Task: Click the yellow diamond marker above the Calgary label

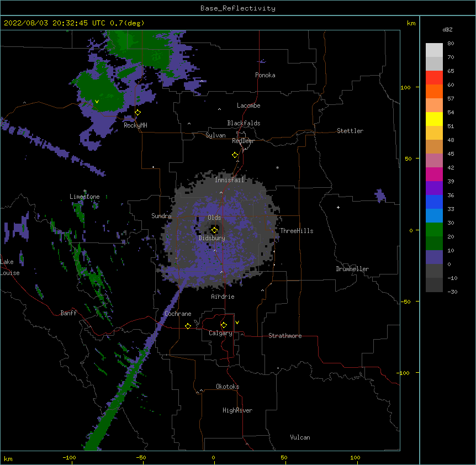Action: click(224, 325)
